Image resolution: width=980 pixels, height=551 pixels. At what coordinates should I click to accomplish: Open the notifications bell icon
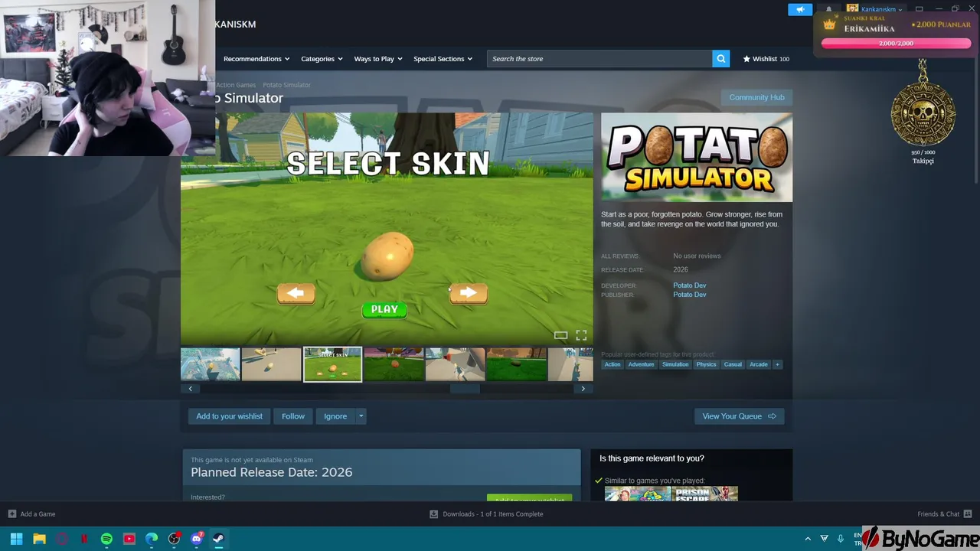pyautogui.click(x=828, y=10)
